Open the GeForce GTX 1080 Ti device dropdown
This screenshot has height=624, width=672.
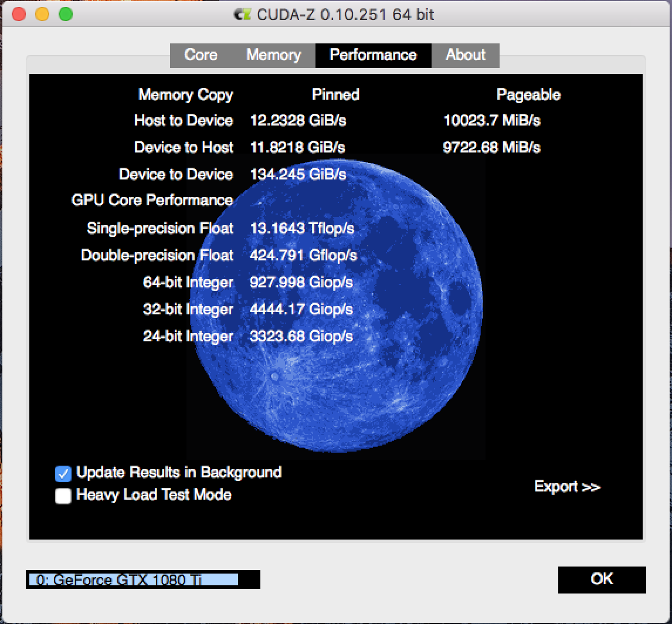142,579
